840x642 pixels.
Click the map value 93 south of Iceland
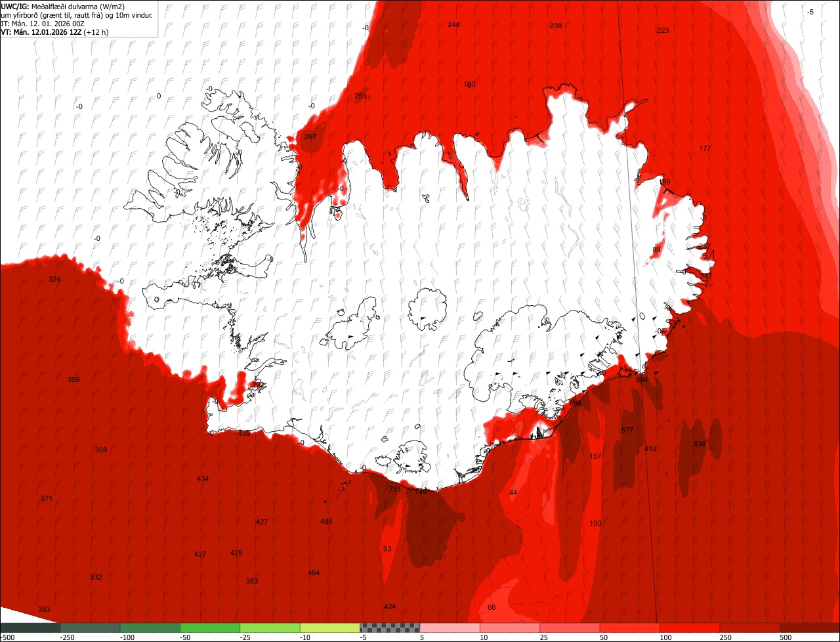pyautogui.click(x=387, y=549)
